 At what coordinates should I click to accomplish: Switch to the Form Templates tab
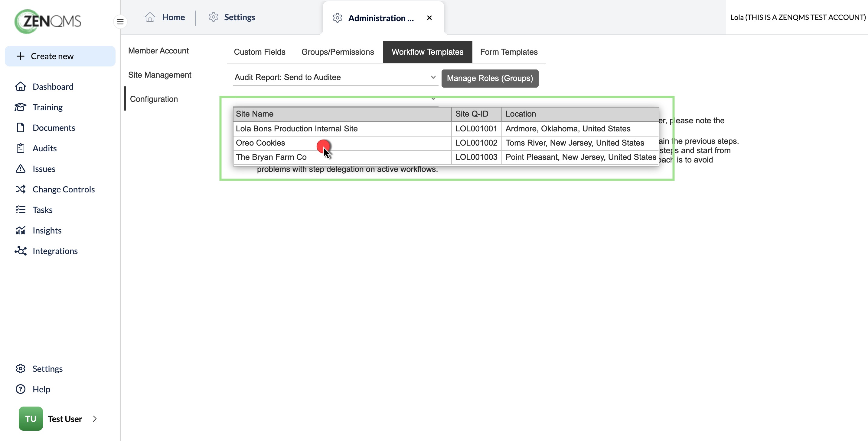509,52
